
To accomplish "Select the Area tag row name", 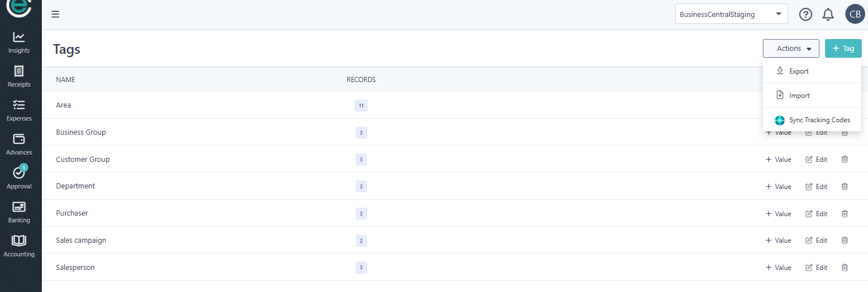I will [x=63, y=105].
